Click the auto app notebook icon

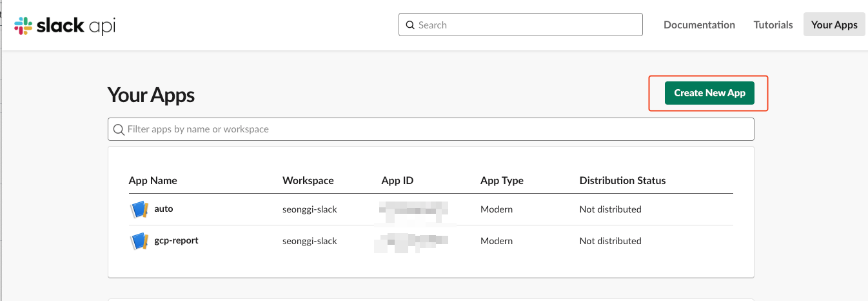click(139, 209)
